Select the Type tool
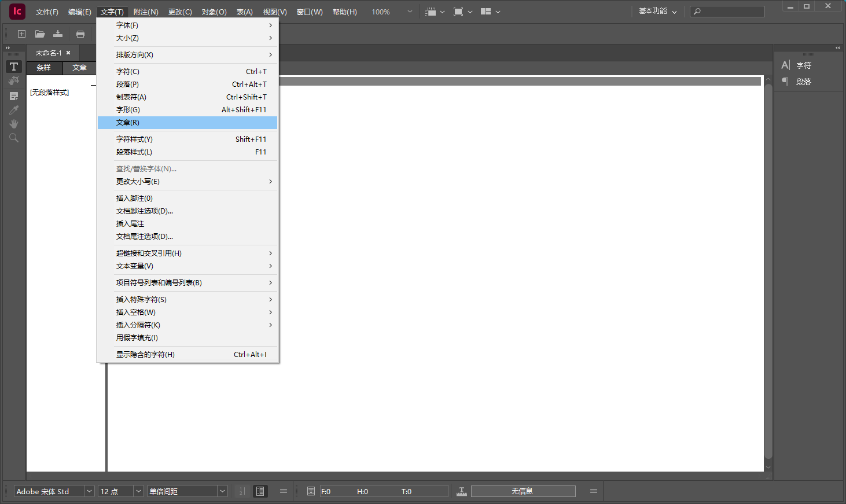The image size is (846, 504). [x=13, y=67]
